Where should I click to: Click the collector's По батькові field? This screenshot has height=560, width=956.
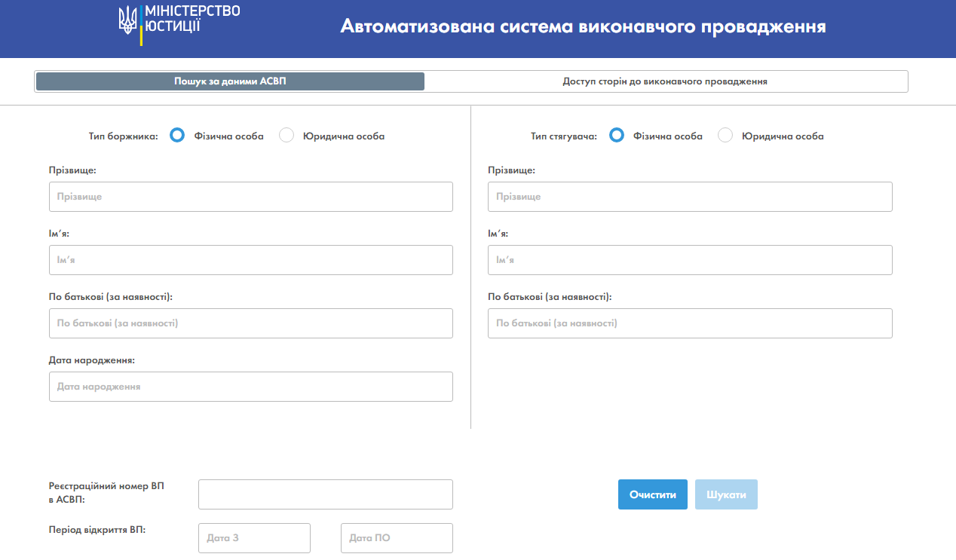(x=690, y=323)
